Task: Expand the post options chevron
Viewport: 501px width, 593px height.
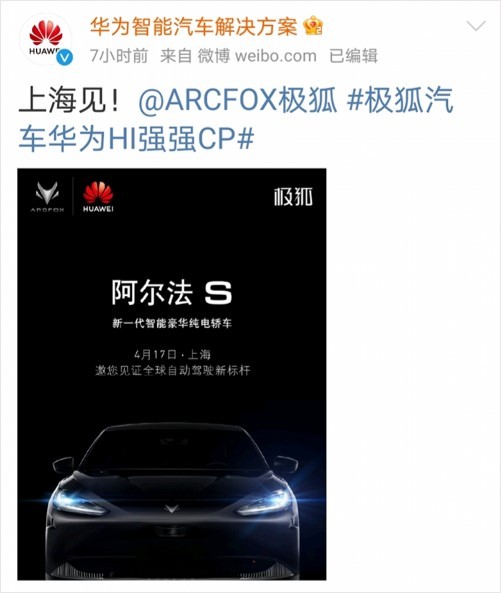Action: [476, 26]
